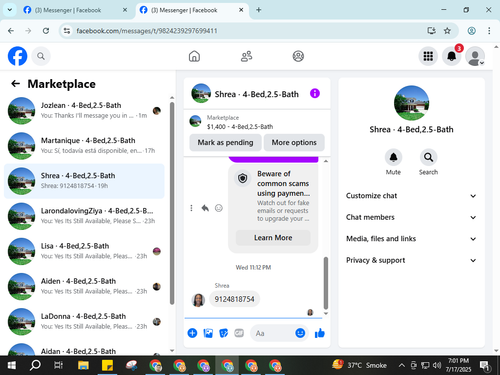Open the Jozlean 4-Bed,2.5-Bath conversation

(x=84, y=111)
